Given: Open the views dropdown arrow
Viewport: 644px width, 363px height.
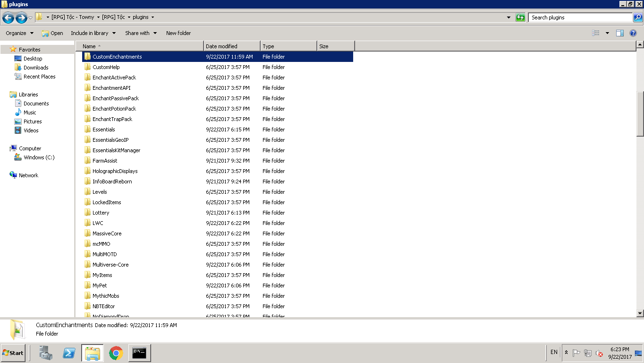Looking at the screenshot, I should click(607, 33).
